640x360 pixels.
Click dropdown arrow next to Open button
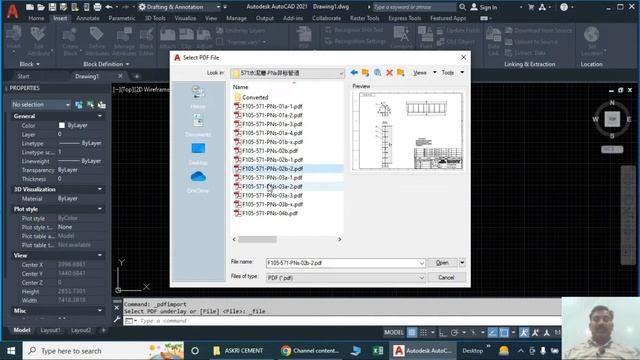click(x=462, y=263)
